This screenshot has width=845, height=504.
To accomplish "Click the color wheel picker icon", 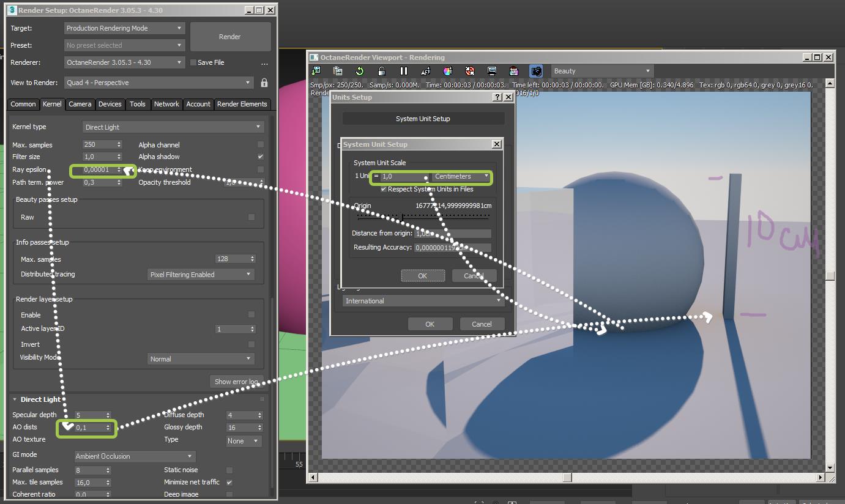I will 448,71.
